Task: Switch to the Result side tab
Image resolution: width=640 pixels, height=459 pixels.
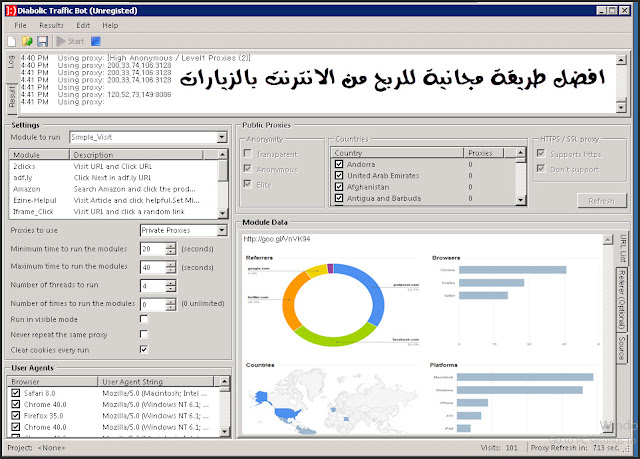Action: (x=11, y=97)
